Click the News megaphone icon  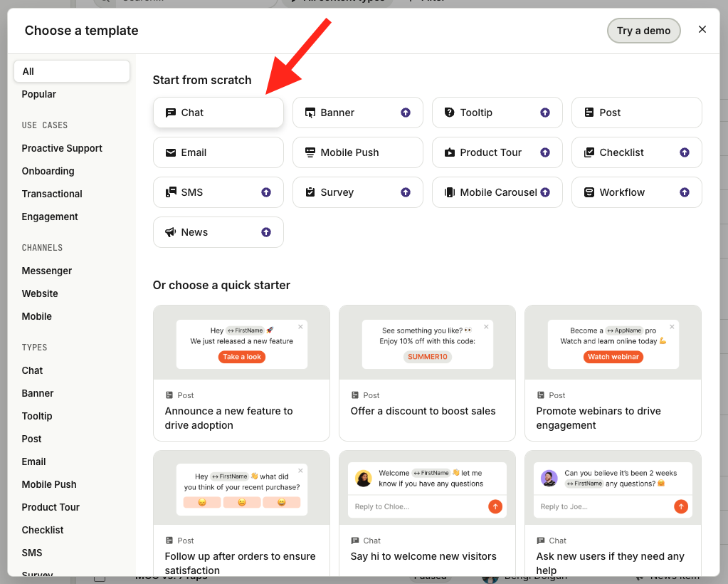click(x=171, y=232)
